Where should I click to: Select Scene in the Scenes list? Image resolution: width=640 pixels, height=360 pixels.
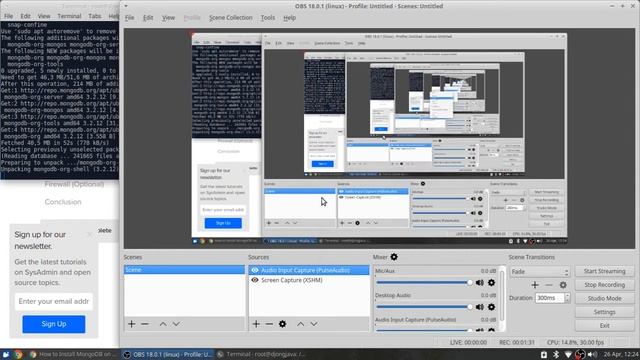tap(184, 270)
